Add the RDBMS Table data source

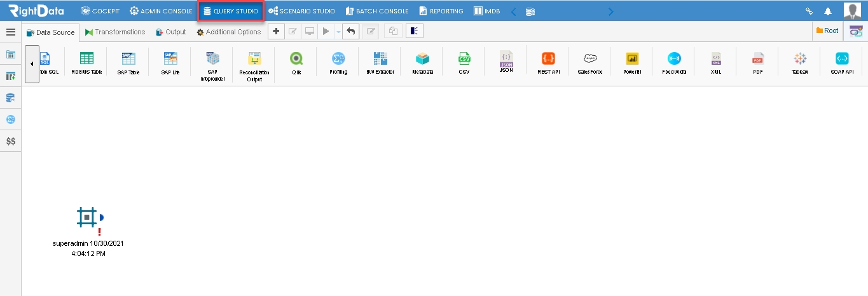coord(86,63)
